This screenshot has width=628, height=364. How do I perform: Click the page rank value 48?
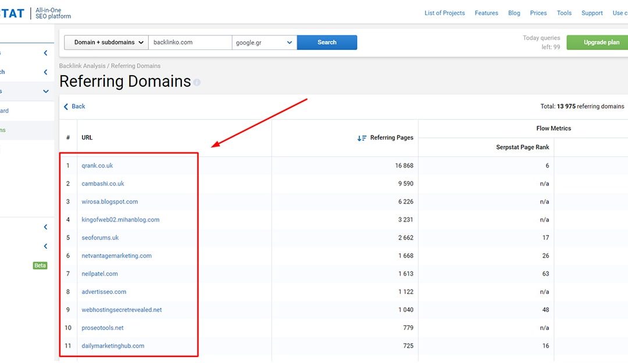[x=545, y=310]
